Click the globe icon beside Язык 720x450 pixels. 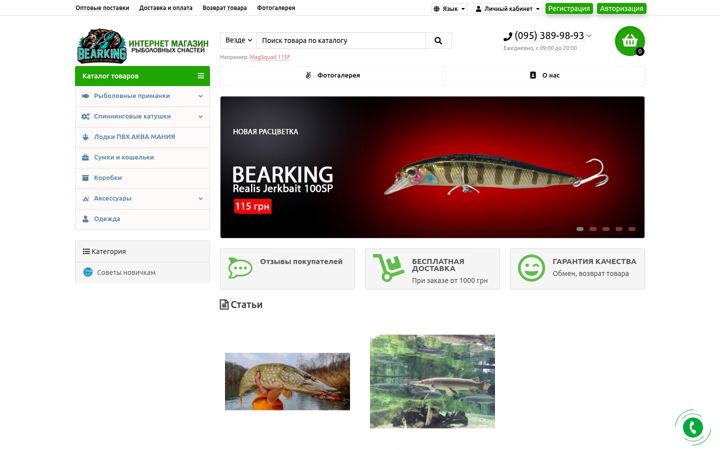click(436, 9)
